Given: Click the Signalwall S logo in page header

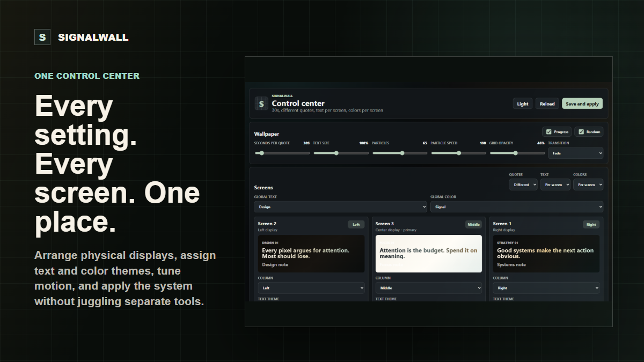Looking at the screenshot, I should pos(42,37).
